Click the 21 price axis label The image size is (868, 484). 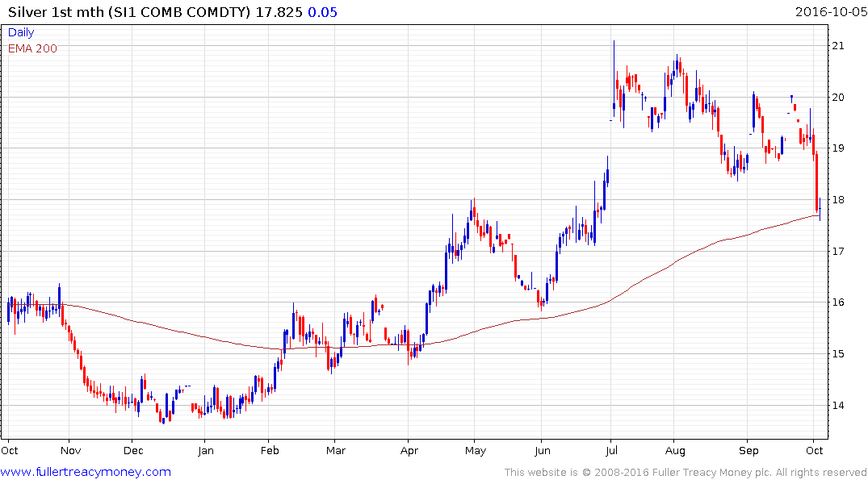[838, 46]
